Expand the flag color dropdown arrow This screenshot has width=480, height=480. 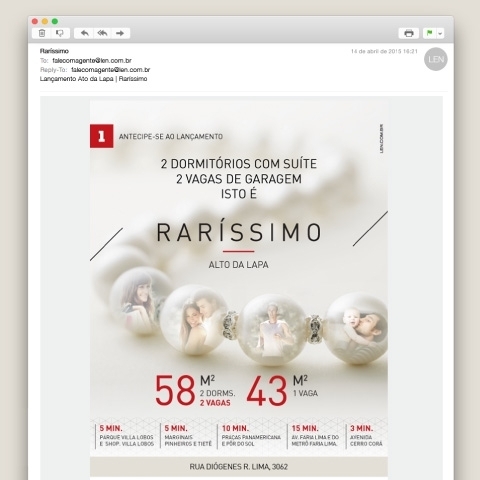click(x=440, y=33)
